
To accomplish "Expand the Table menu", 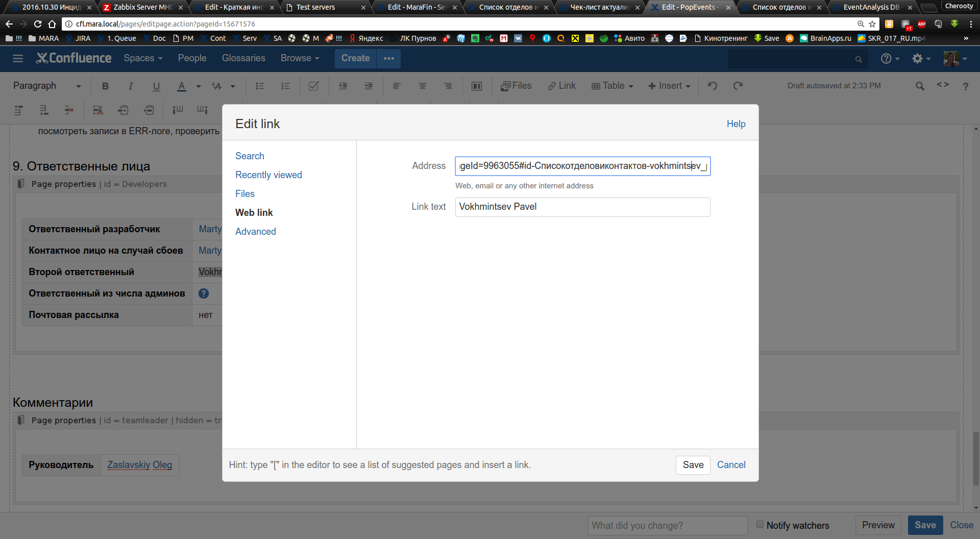I will pos(612,86).
